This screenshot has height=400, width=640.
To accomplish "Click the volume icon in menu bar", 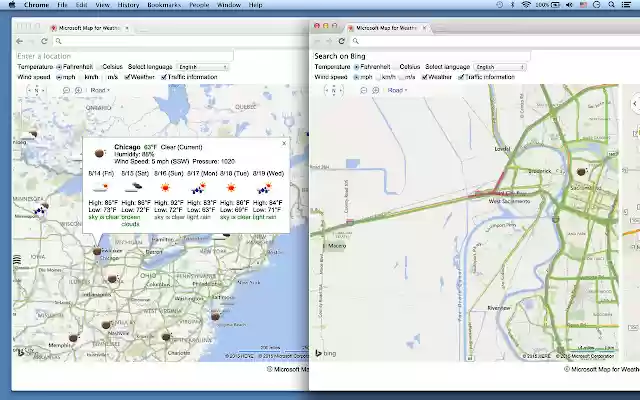I will pos(569,5).
